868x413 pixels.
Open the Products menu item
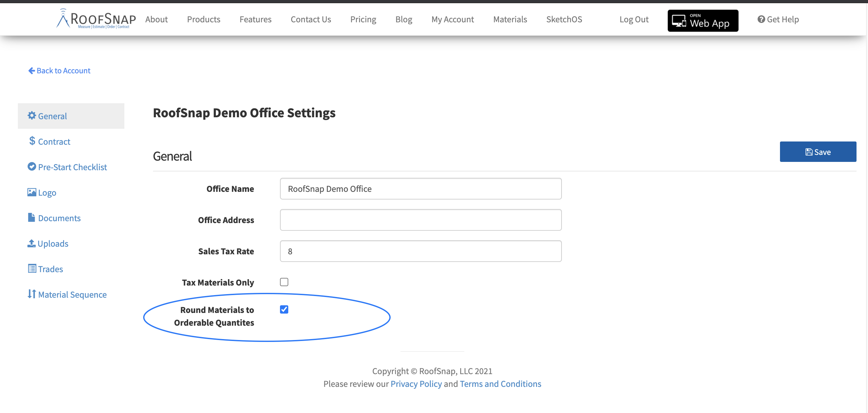(203, 19)
